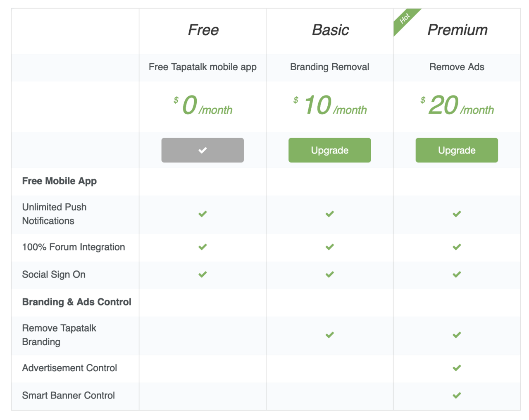Click Free plan Social Sign On checkmark

coord(203,274)
